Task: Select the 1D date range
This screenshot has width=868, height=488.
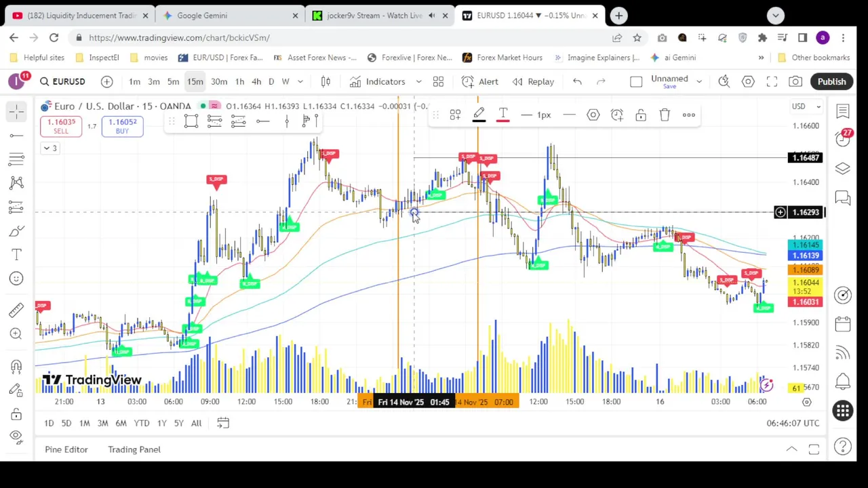Action: click(49, 423)
